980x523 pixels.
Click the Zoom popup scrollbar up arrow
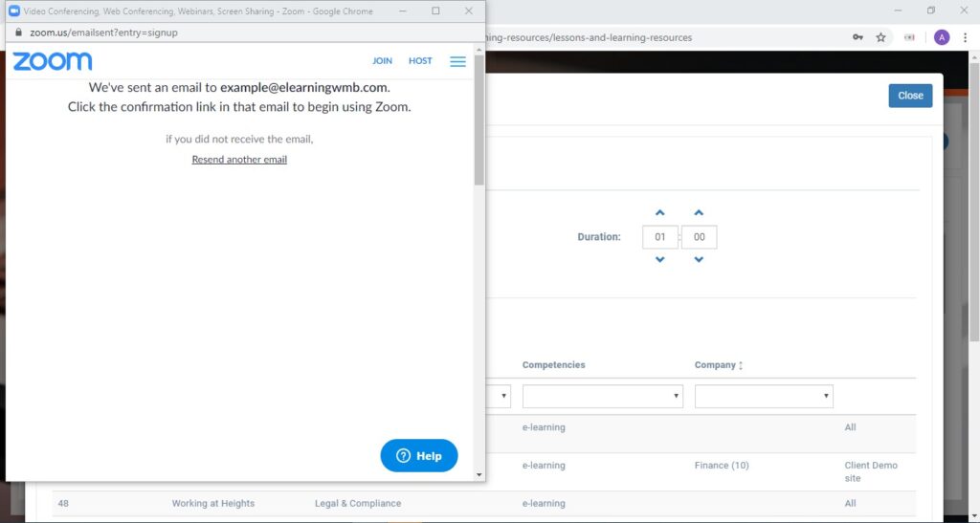tap(479, 50)
